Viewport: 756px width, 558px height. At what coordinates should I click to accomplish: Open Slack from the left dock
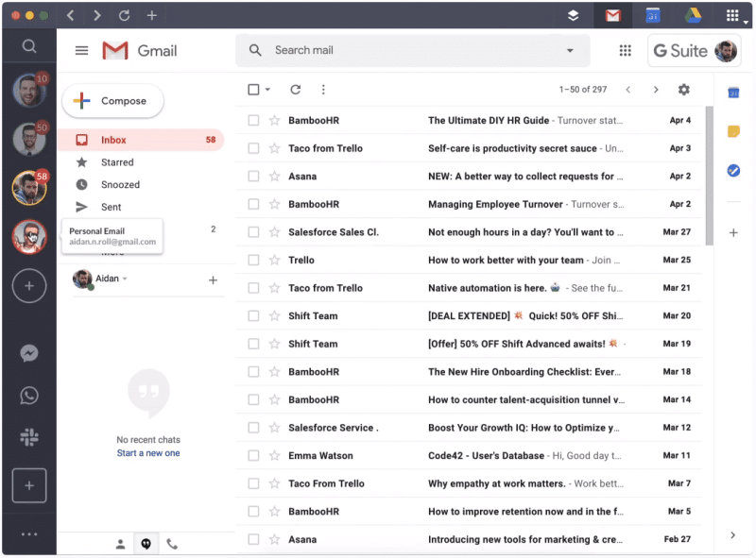click(x=28, y=437)
